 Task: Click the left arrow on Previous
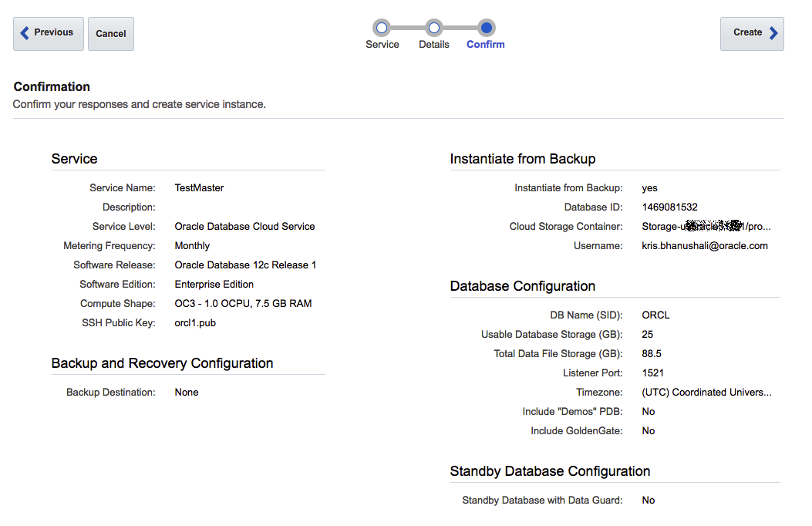pyautogui.click(x=25, y=33)
